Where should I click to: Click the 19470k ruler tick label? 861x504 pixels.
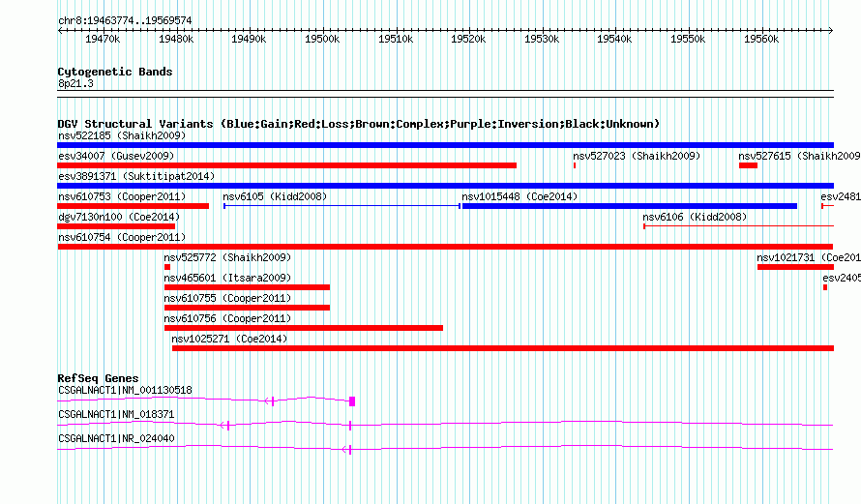pos(103,40)
